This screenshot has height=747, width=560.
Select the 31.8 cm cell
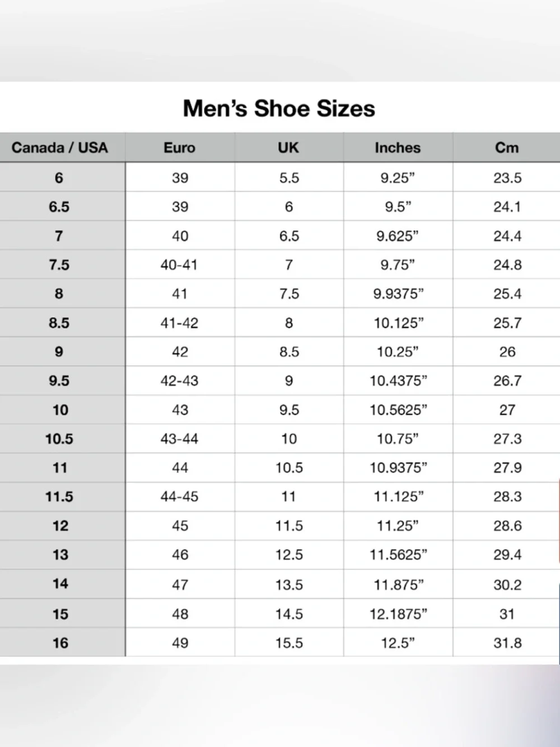click(x=507, y=643)
